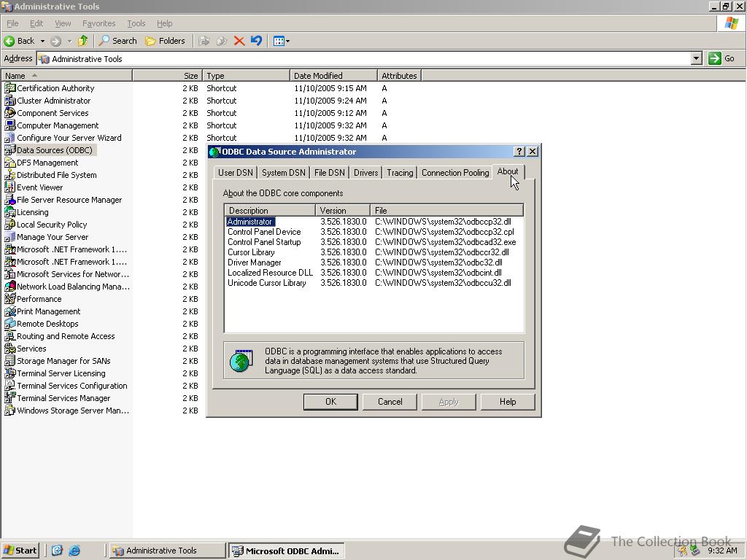Click the blue Undo toolbar icon
This screenshot has width=747, height=560.
pyautogui.click(x=256, y=41)
